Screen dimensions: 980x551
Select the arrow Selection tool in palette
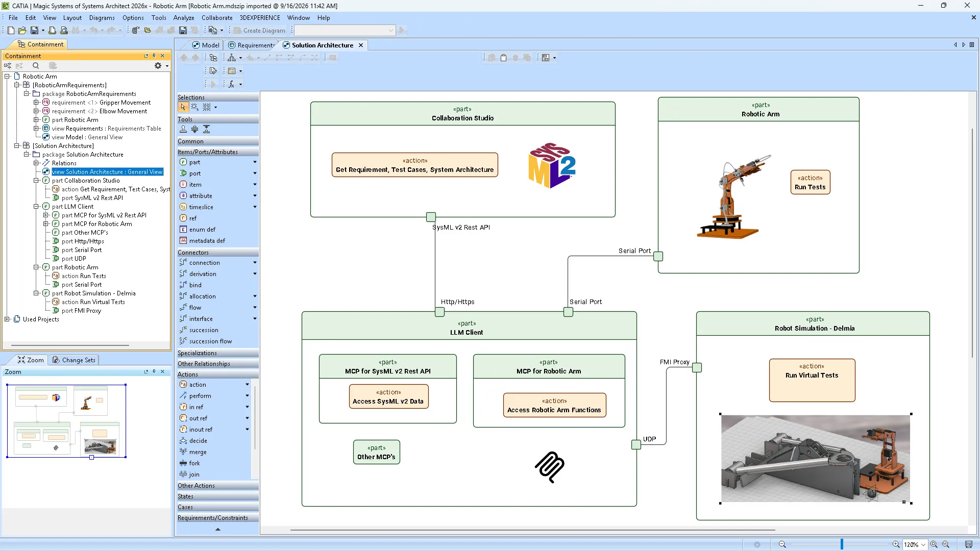[x=183, y=107]
